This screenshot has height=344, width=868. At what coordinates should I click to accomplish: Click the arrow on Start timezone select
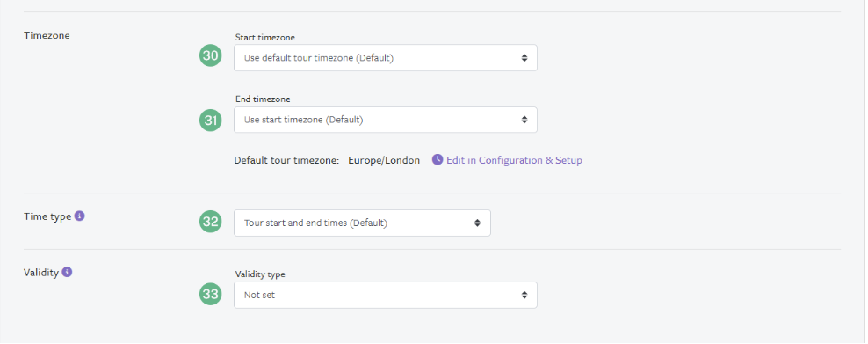tap(524, 57)
